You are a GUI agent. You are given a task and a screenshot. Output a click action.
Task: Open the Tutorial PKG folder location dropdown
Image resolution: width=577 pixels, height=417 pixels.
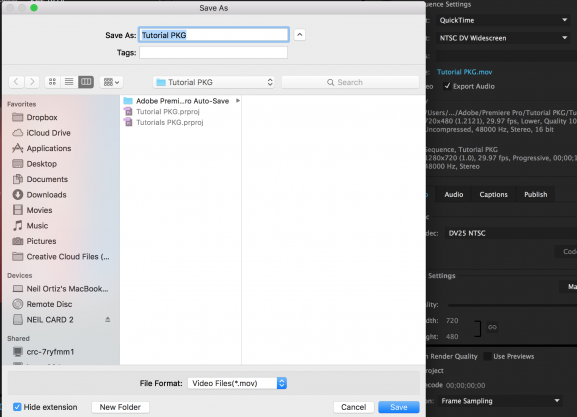click(214, 82)
